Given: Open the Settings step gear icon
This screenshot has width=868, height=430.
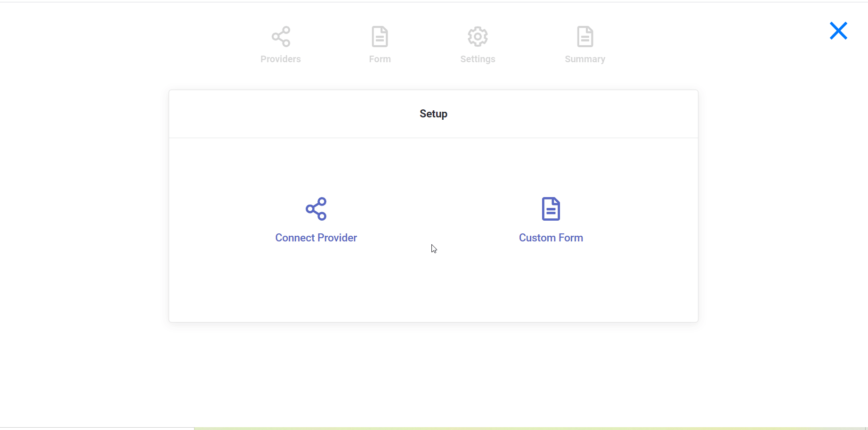Looking at the screenshot, I should [x=478, y=36].
